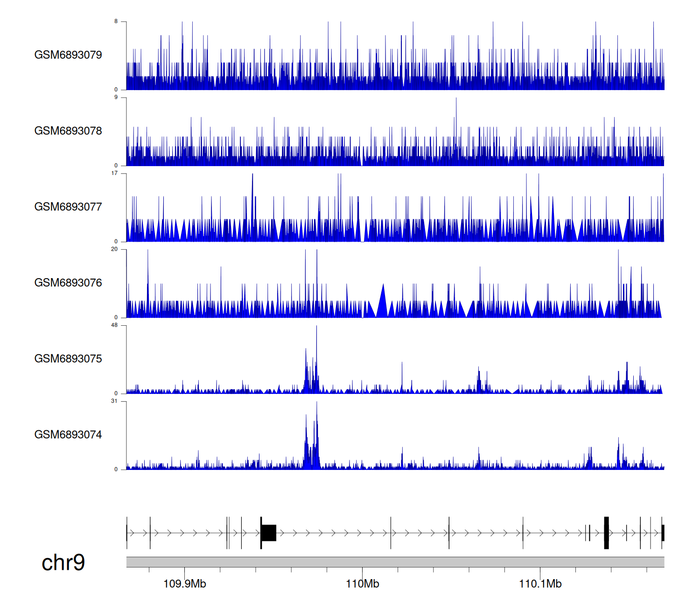This screenshot has height=616, width=700.
Task: Click the GSM6893077 track name
Action: (68, 207)
